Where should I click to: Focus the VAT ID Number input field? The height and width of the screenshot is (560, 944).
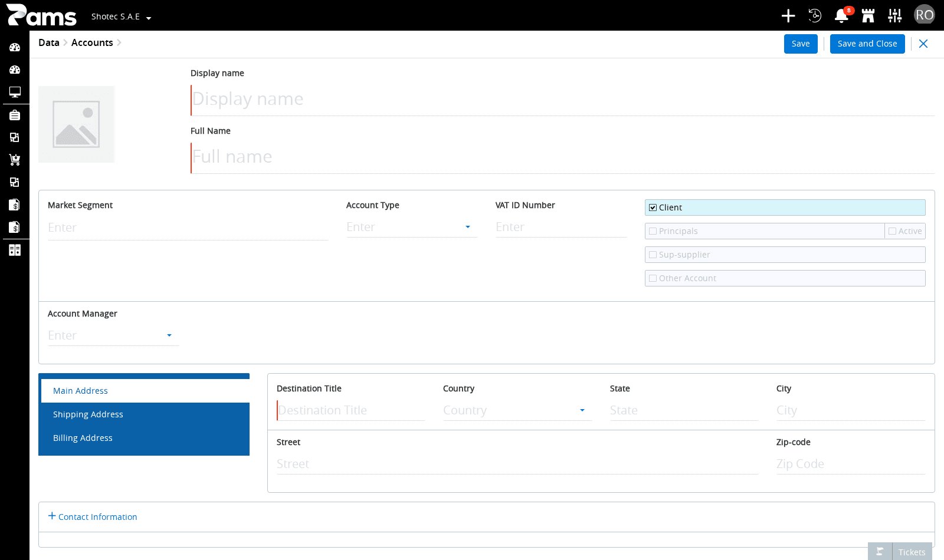tap(561, 227)
